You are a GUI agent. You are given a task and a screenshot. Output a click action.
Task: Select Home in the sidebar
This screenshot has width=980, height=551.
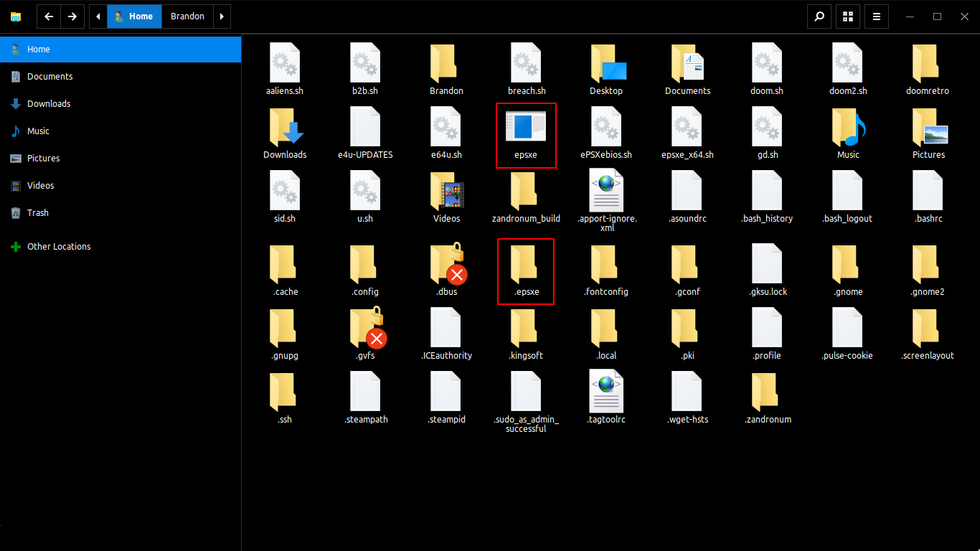(121, 50)
